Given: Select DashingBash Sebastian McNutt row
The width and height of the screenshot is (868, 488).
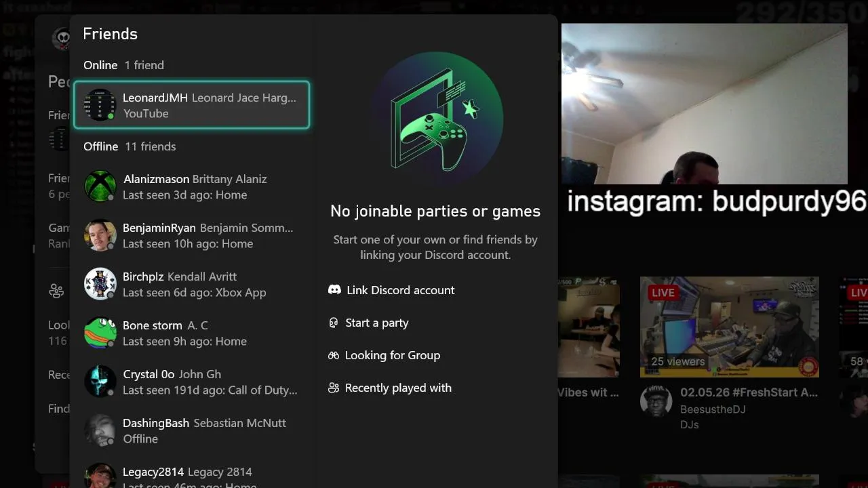Looking at the screenshot, I should click(191, 430).
